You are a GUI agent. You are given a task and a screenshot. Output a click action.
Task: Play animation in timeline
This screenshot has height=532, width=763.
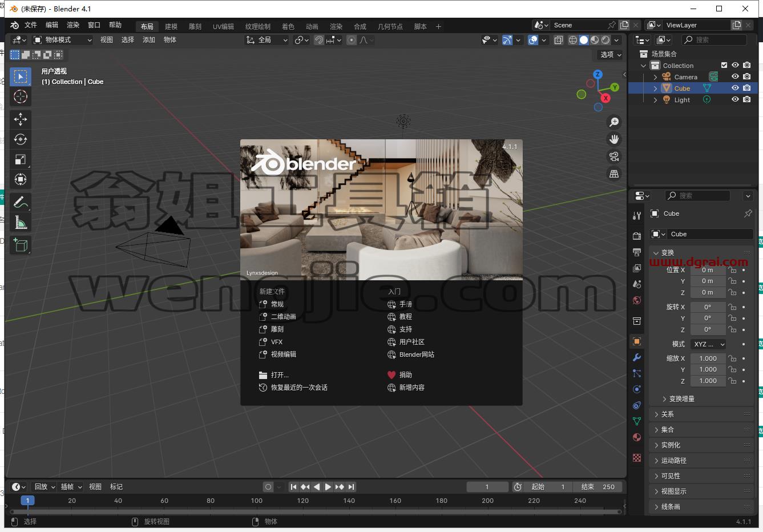coord(328,487)
